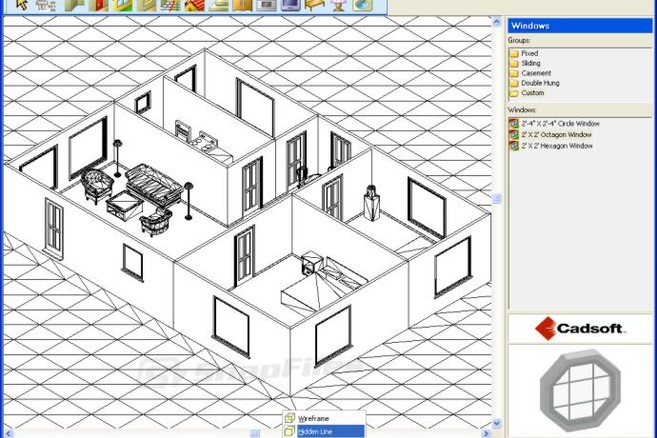Select the arrow pointer tool

pyautogui.click(x=21, y=5)
